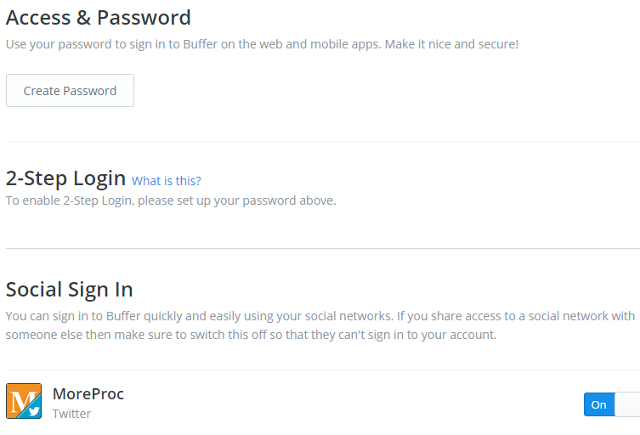Viewport: 640px width, 435px height.
Task: Click the divider line above 2-Step Login
Action: click(x=322, y=142)
